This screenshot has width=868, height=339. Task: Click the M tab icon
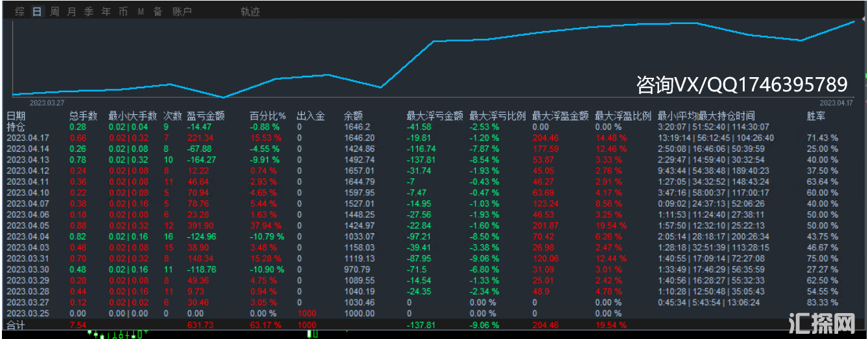pos(141,12)
